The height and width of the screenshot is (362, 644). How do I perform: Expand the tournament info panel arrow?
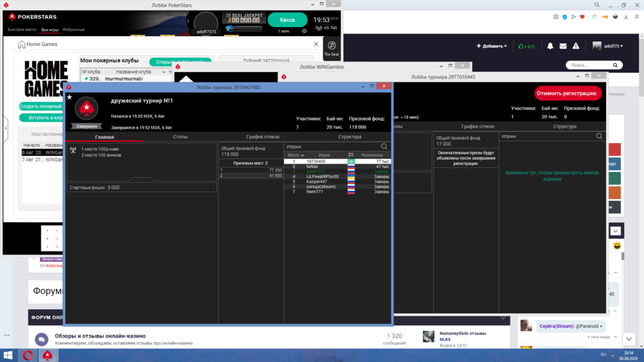pos(142,179)
